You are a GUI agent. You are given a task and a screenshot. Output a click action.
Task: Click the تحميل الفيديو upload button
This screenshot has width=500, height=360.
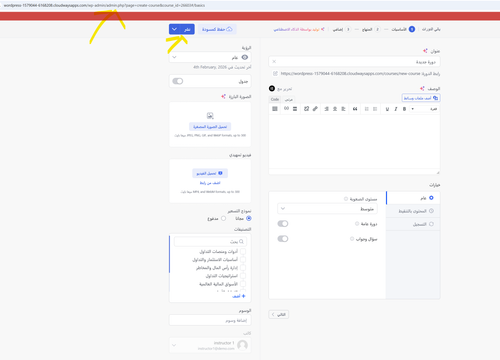tap(210, 173)
